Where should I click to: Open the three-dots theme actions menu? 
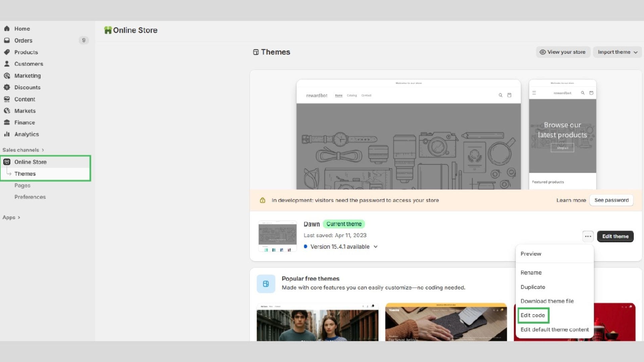click(x=588, y=236)
